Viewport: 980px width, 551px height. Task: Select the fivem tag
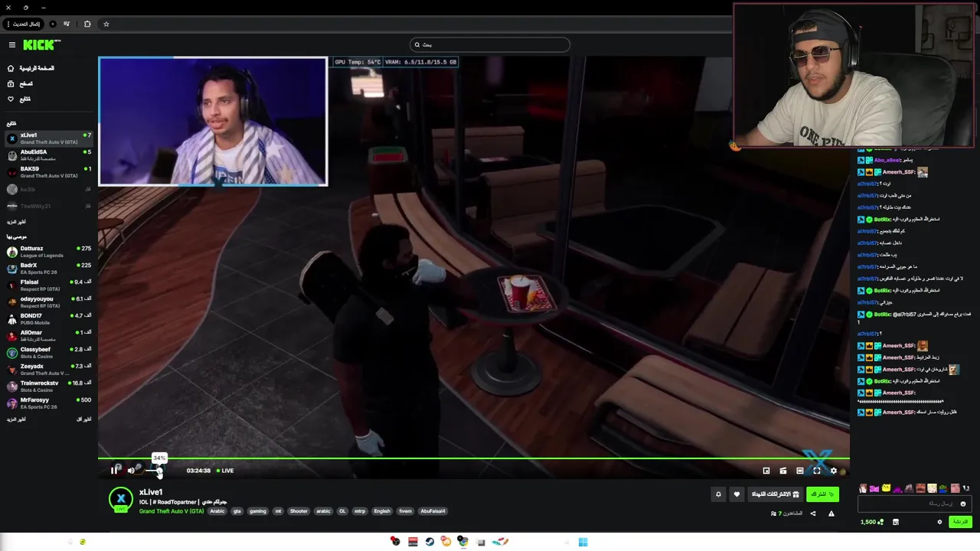[x=405, y=511]
